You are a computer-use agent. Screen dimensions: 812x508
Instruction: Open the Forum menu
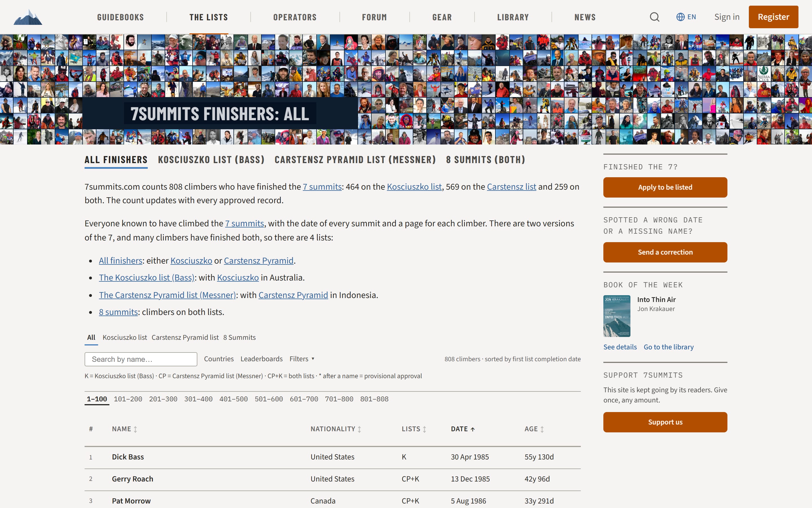pyautogui.click(x=374, y=17)
